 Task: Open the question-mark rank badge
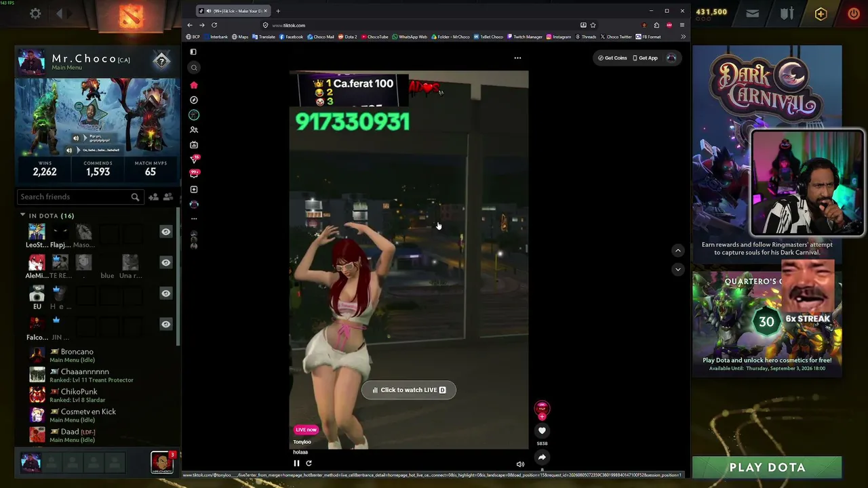tap(161, 61)
